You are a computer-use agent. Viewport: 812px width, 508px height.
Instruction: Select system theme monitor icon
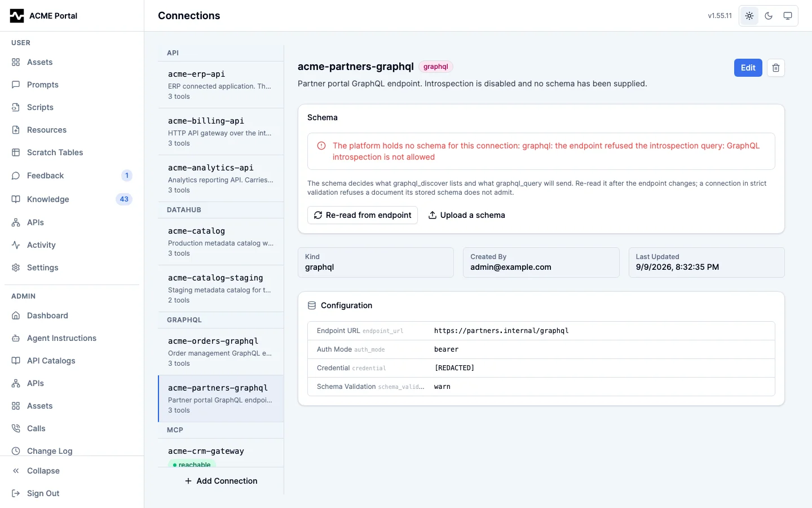click(x=788, y=16)
